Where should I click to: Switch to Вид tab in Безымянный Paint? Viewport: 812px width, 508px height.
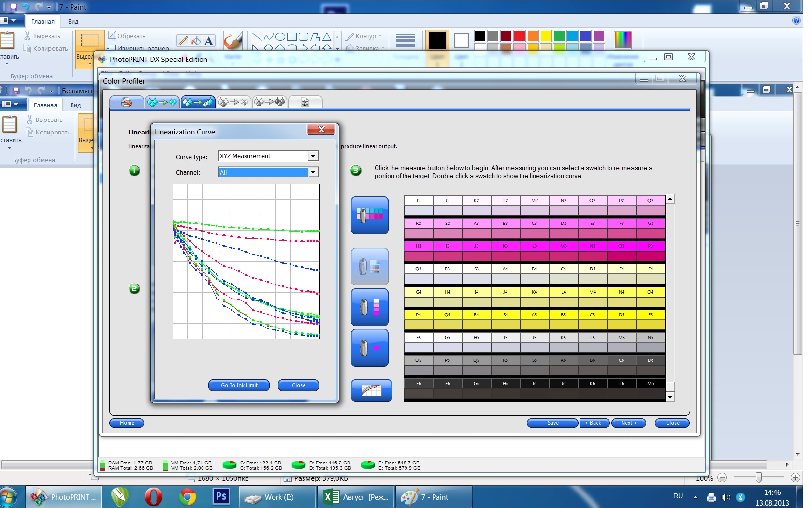pos(76,105)
